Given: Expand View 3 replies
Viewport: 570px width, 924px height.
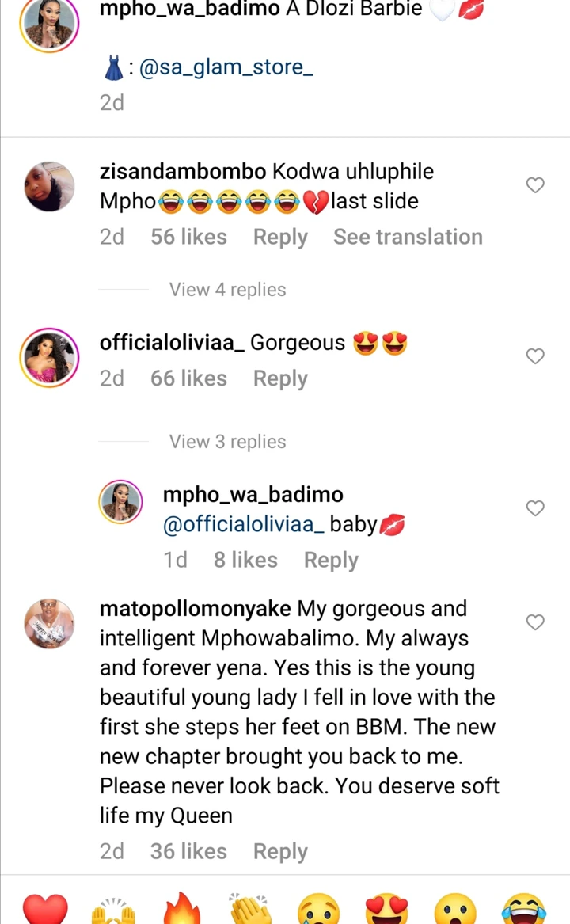Looking at the screenshot, I should pyautogui.click(x=227, y=442).
